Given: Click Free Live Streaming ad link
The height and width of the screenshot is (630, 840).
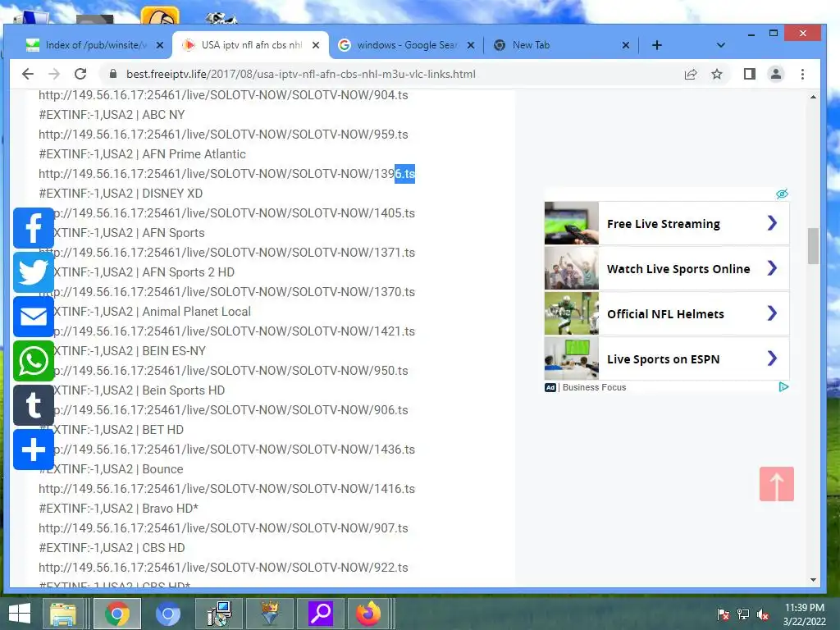Looking at the screenshot, I should pos(663,224).
